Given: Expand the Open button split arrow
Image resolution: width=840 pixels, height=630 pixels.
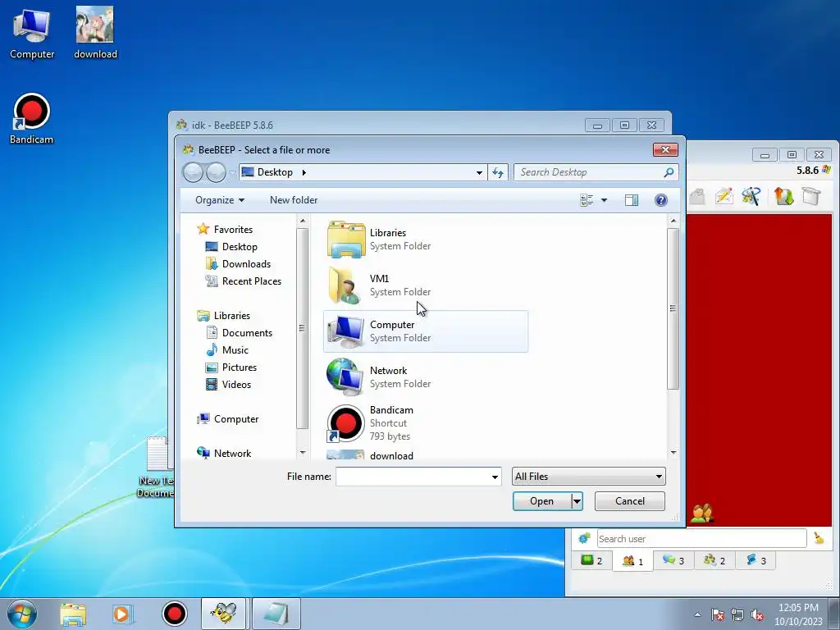Looking at the screenshot, I should 577,501.
